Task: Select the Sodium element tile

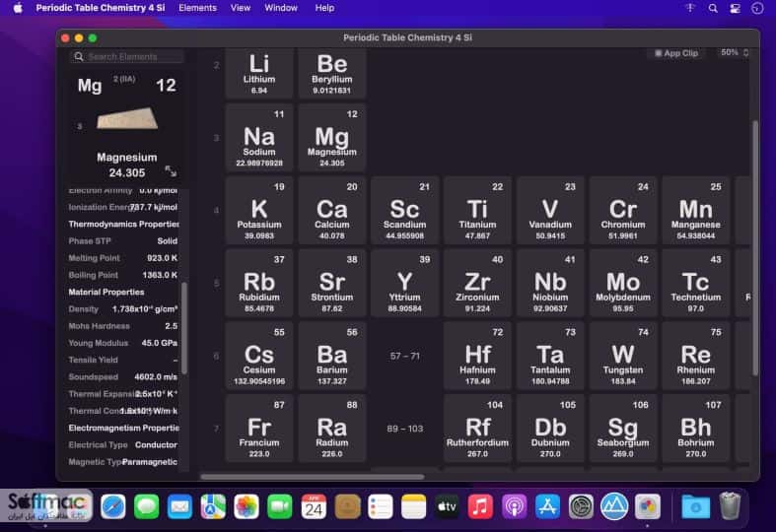Action: pos(259,138)
